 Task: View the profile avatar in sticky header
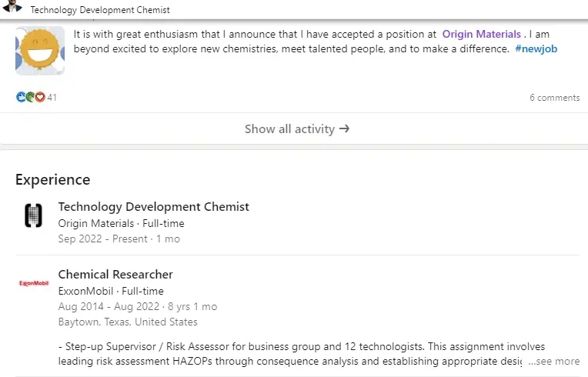pos(12,6)
